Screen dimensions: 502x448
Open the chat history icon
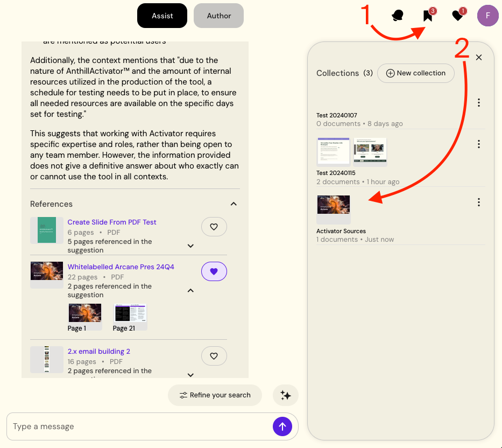click(398, 16)
